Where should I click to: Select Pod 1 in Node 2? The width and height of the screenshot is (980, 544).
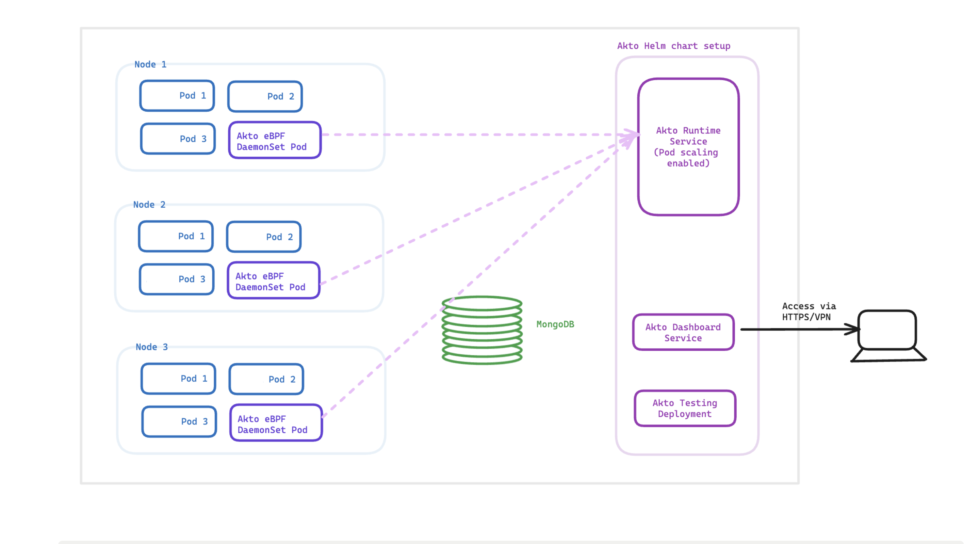(x=176, y=236)
